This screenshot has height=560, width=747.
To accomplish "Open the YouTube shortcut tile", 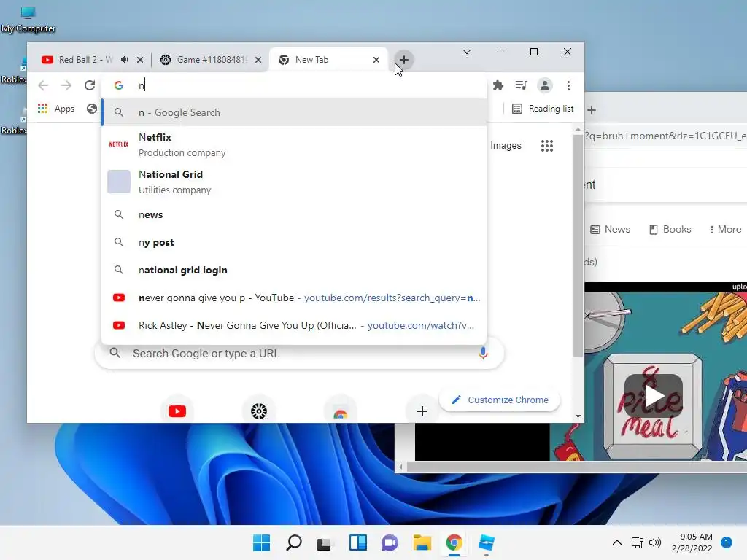I will pyautogui.click(x=177, y=411).
